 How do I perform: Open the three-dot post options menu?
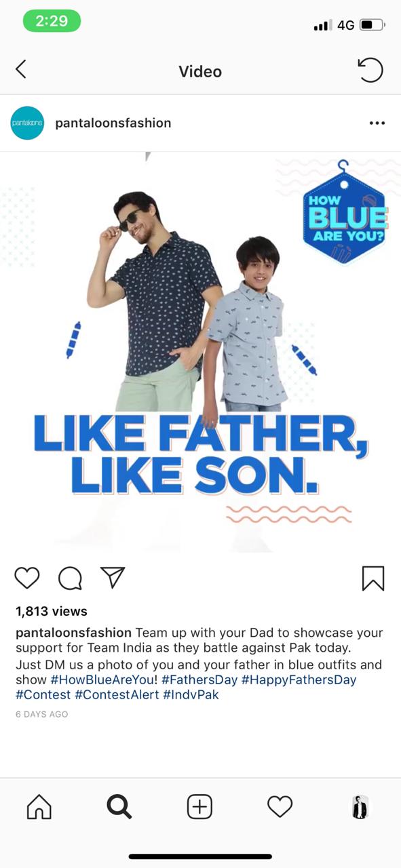pos(377,123)
